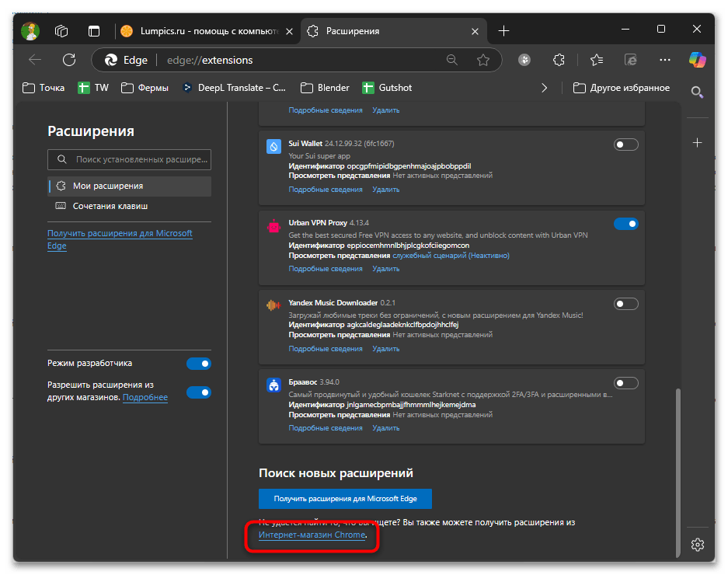
Task: Click the round extension icon in the toolbar
Action: [x=524, y=60]
